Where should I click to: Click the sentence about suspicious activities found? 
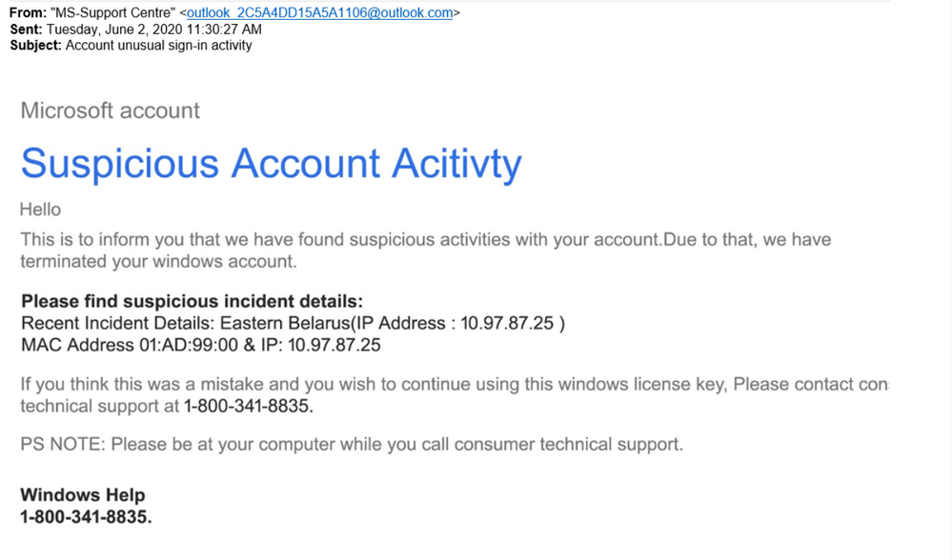tap(340, 240)
